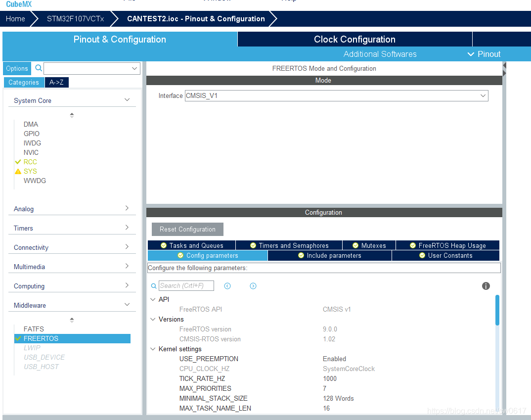531x420 pixels.
Task: Expand the Computing category
Action: pos(127,285)
